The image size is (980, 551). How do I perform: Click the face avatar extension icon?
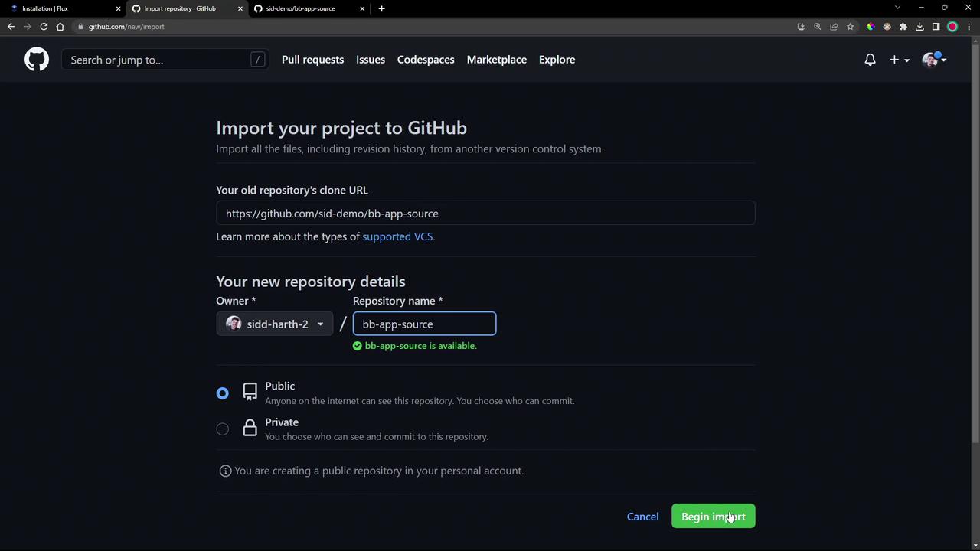pos(887,27)
